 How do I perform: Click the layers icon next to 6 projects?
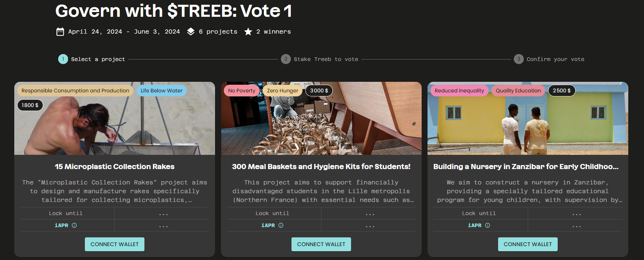click(x=191, y=32)
